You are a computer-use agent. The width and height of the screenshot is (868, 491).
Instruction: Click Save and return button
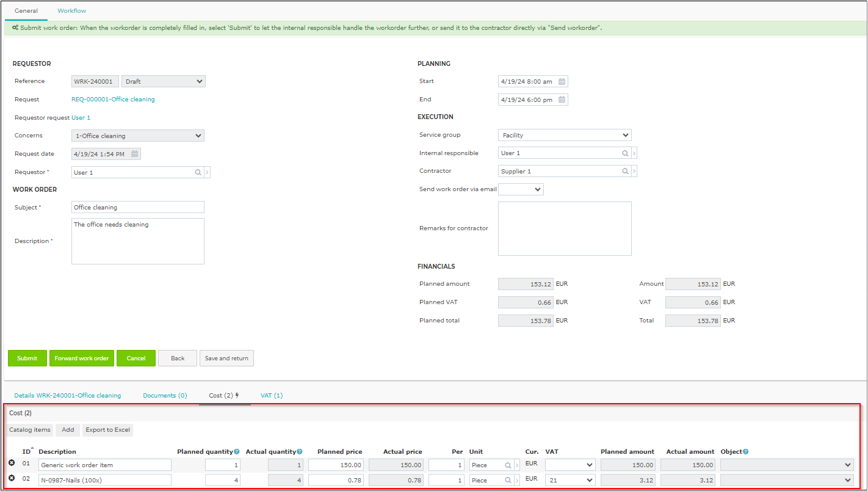(x=226, y=358)
